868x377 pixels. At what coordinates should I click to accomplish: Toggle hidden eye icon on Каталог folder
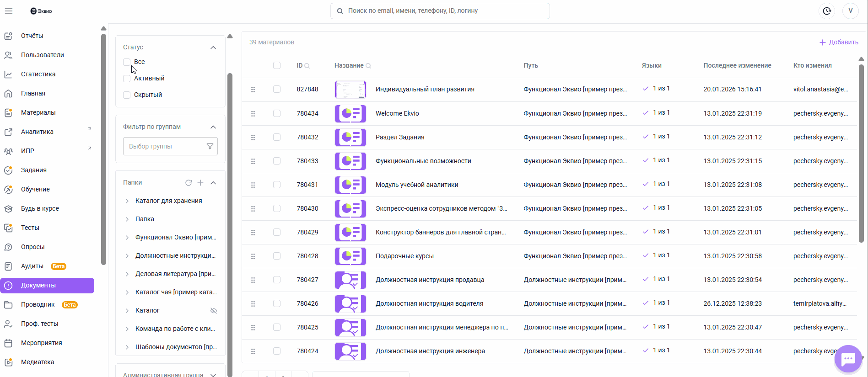[213, 311]
